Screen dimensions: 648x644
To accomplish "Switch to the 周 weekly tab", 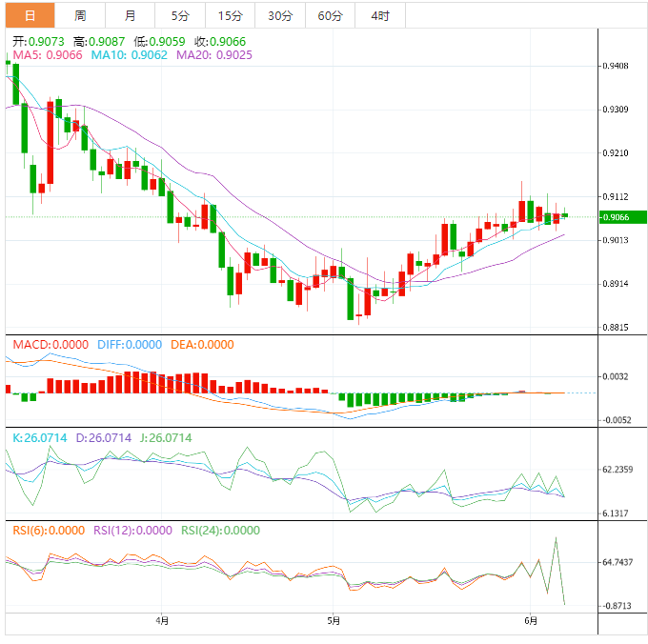I will point(80,15).
